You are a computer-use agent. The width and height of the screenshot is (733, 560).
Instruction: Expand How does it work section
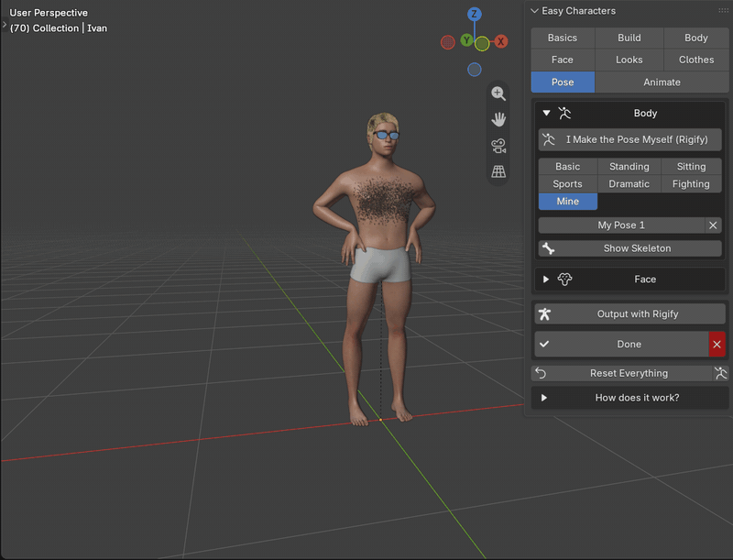click(x=543, y=398)
